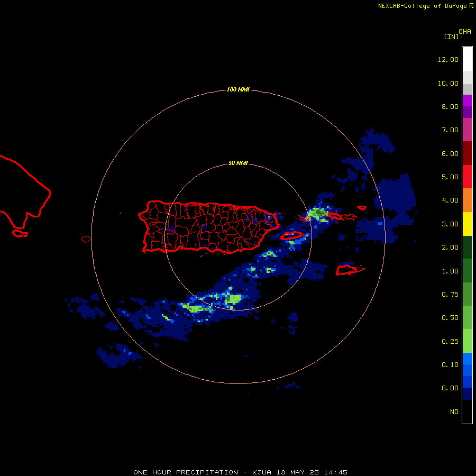
Task: Click the 0.00 legend value
Action: tap(450, 388)
